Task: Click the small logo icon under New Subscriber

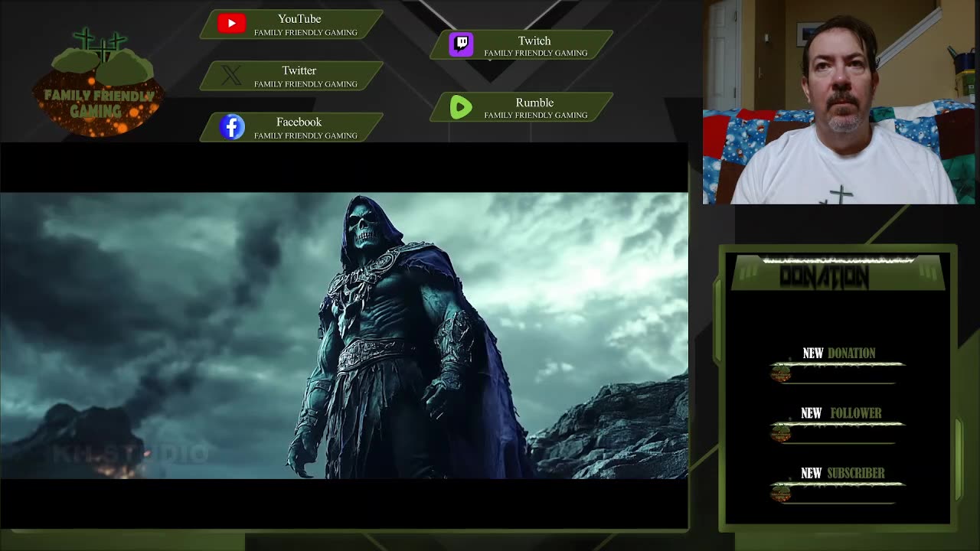Action: click(x=780, y=494)
